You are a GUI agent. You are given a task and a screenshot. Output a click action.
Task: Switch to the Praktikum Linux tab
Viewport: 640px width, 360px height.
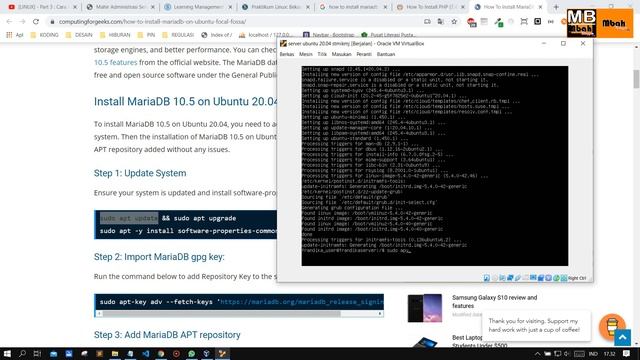276,7
